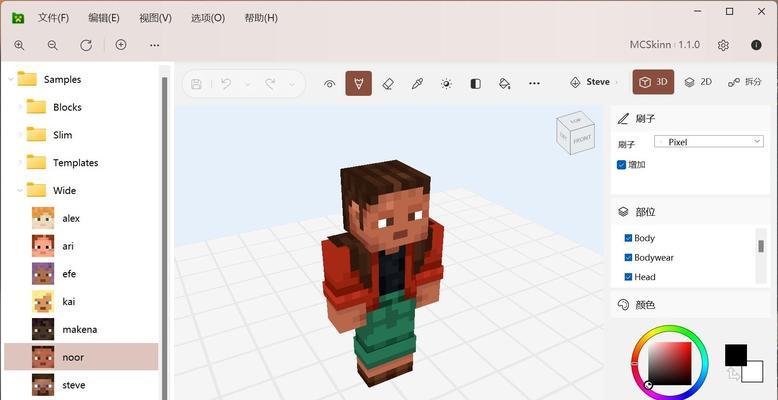
Task: Toggle the Body part checkbox
Action: (628, 238)
